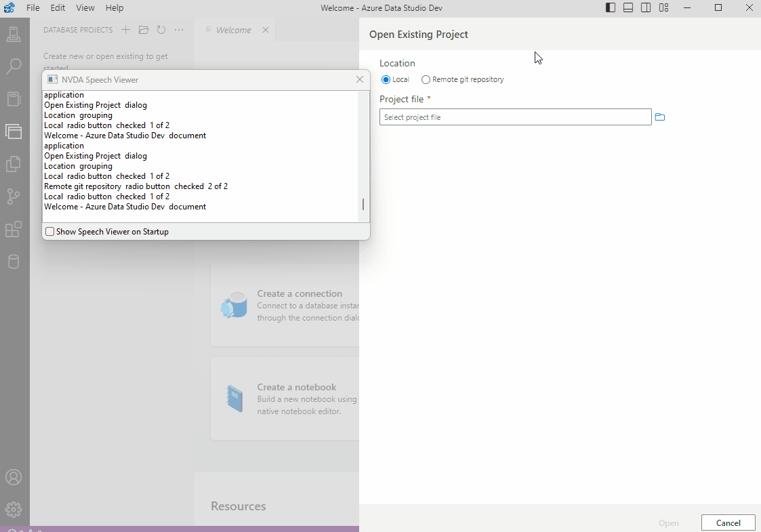Switch to the Welcome tab
This screenshot has height=532, width=761.
[x=234, y=30]
